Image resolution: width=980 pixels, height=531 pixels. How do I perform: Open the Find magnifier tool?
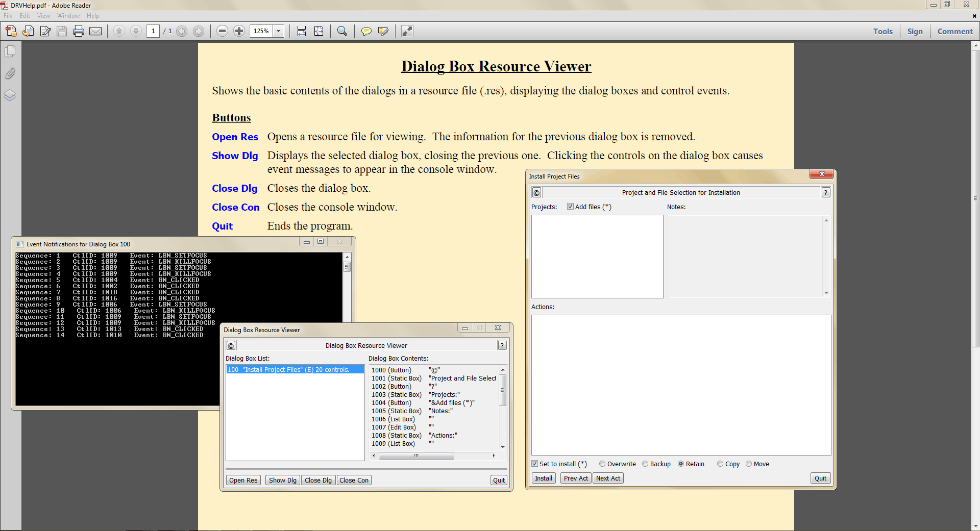(342, 31)
